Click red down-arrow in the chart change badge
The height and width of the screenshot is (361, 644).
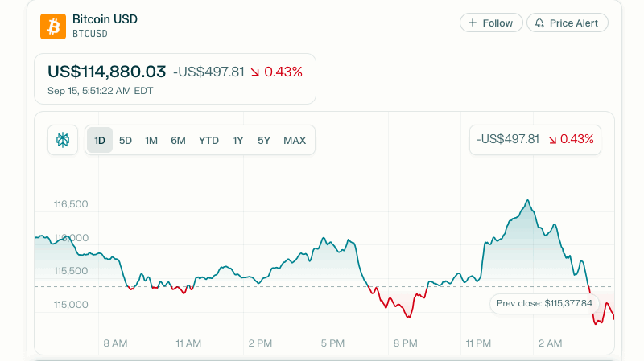click(x=552, y=140)
